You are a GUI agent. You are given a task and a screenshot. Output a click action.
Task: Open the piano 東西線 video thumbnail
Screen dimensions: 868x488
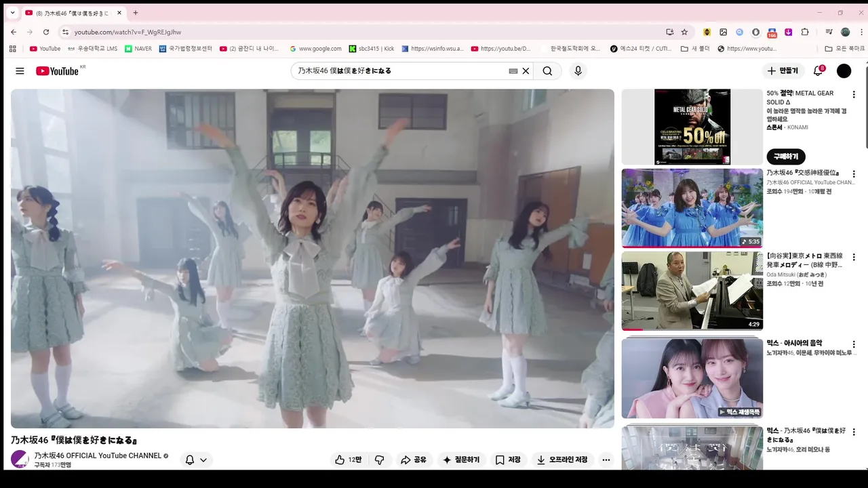tap(692, 291)
